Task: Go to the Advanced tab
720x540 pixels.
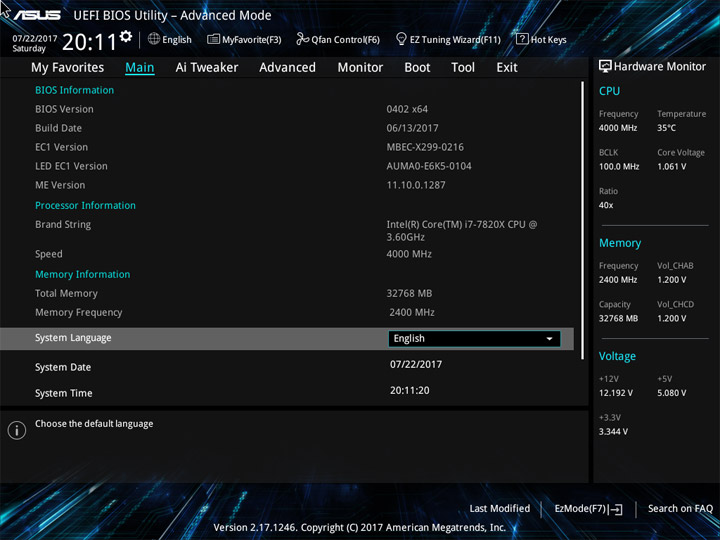Action: tap(287, 68)
